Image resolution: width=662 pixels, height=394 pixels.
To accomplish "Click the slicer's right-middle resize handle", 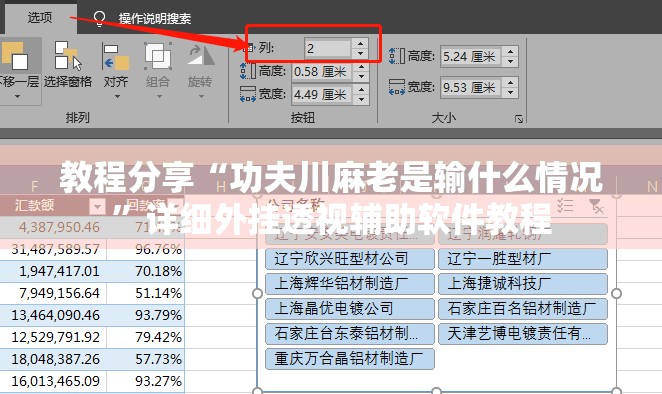I will [x=616, y=293].
